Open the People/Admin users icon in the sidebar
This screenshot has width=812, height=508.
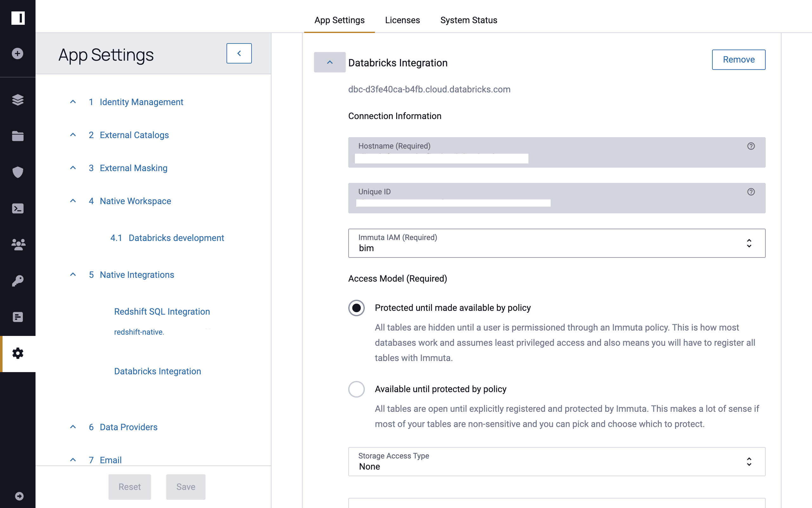(18, 244)
